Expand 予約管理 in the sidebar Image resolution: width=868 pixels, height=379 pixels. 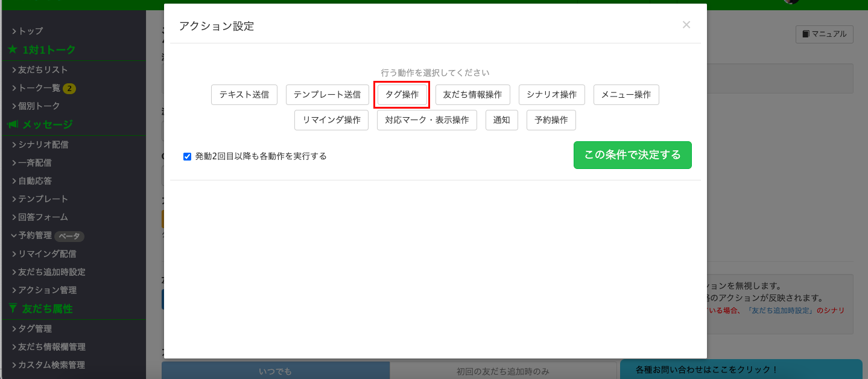point(35,235)
